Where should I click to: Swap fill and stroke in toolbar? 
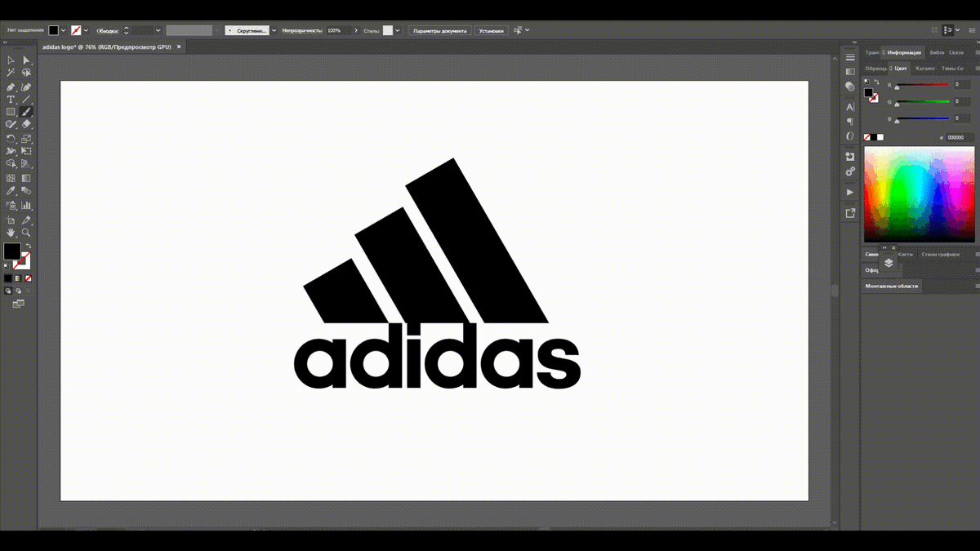click(28, 245)
